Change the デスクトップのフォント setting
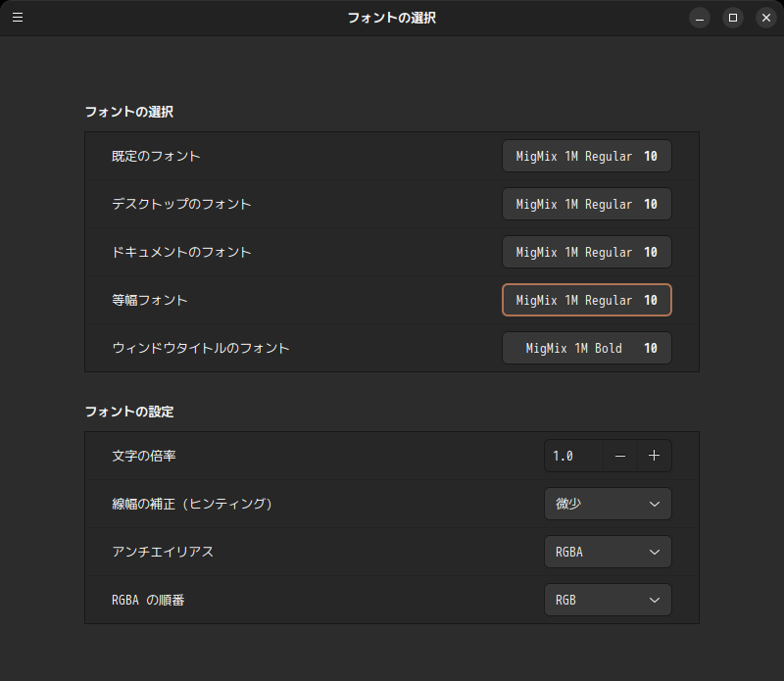This screenshot has width=784, height=681. click(x=586, y=204)
